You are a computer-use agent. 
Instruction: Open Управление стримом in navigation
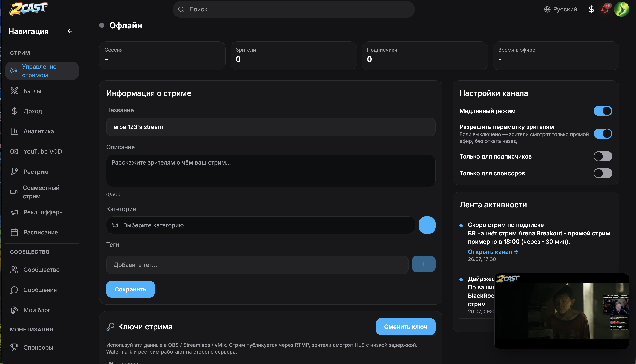42,71
